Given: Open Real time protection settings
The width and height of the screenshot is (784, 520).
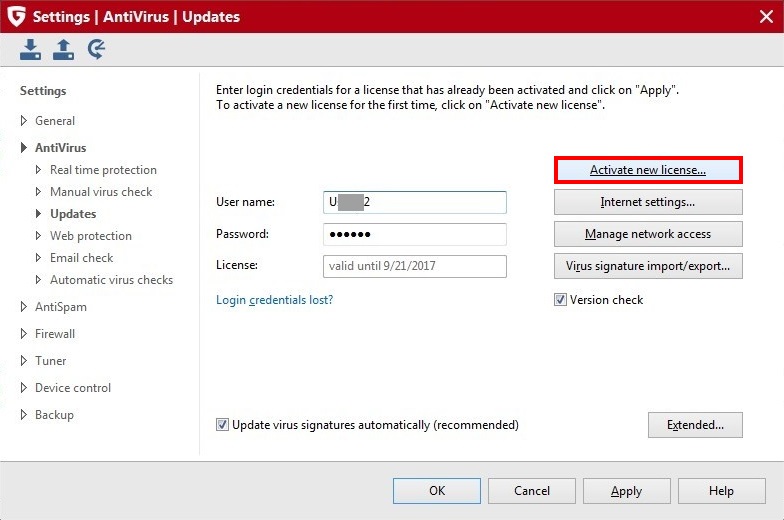Looking at the screenshot, I should pyautogui.click(x=103, y=170).
